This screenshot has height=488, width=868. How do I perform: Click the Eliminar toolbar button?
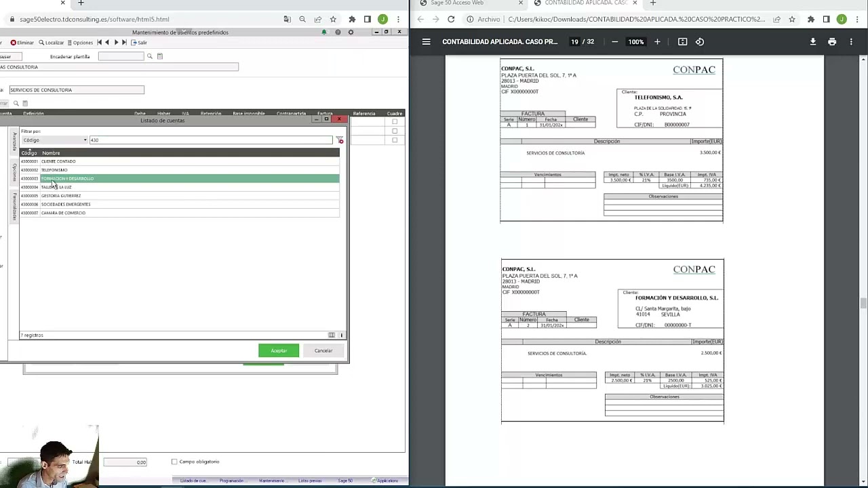pyautogui.click(x=22, y=43)
